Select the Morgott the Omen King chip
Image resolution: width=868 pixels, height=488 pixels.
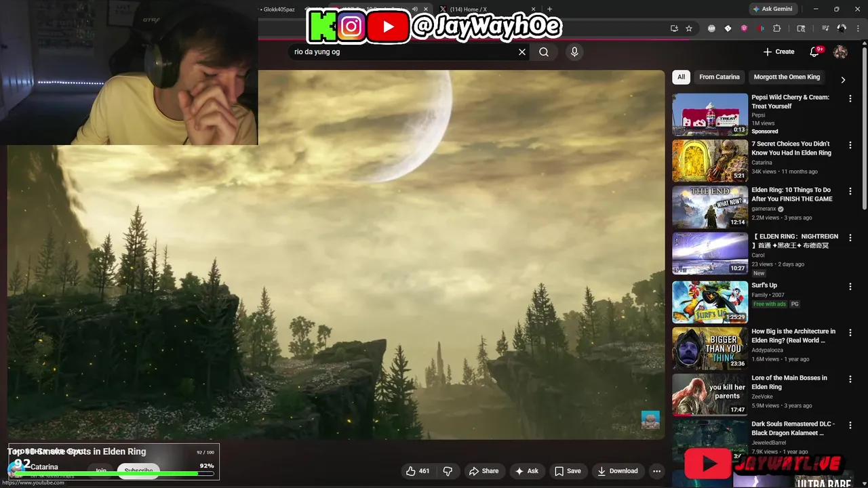(787, 77)
